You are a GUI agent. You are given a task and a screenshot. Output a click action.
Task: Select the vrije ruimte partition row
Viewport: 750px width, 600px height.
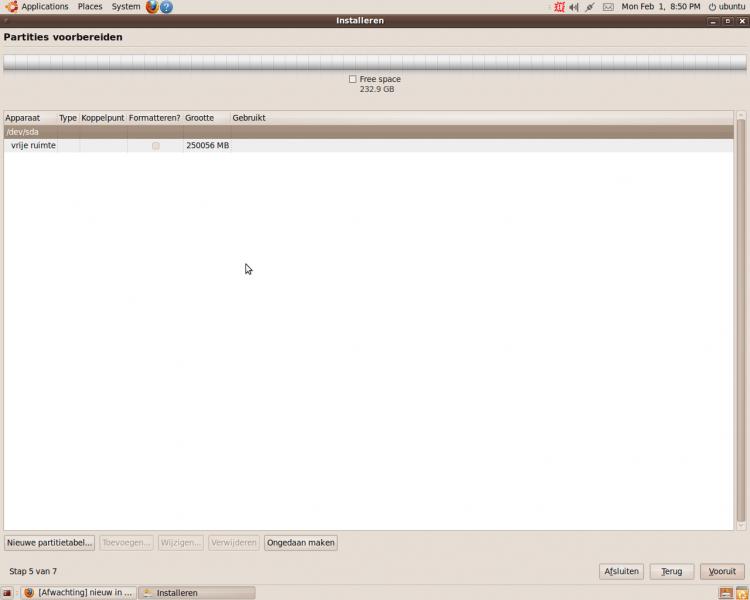(368, 145)
